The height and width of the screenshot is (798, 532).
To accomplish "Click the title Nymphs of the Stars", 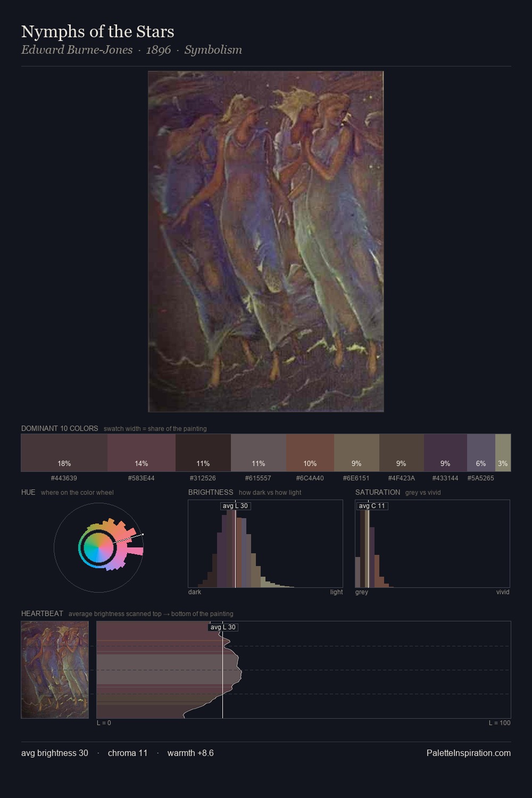I will [98, 31].
